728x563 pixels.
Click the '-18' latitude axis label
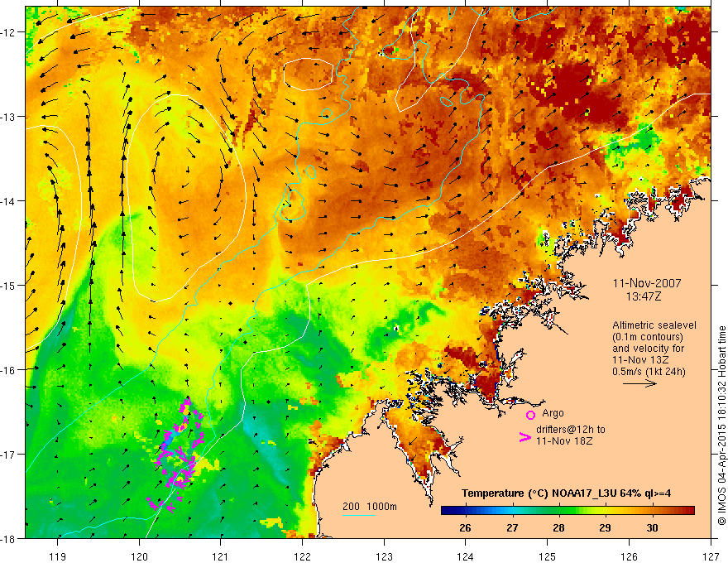click(x=9, y=538)
